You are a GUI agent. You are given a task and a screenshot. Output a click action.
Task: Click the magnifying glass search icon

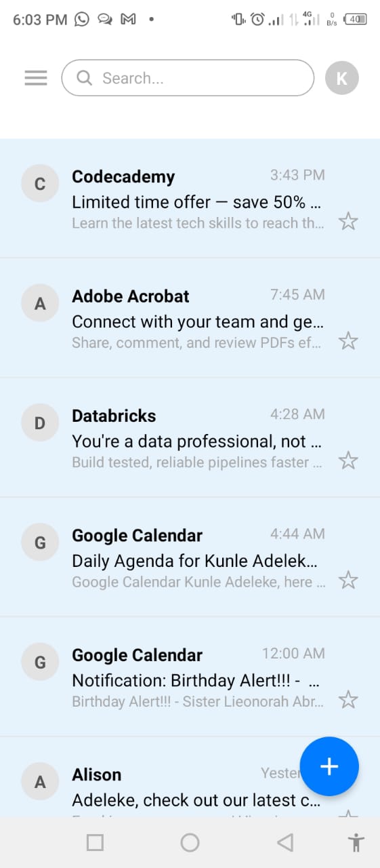pyautogui.click(x=85, y=78)
